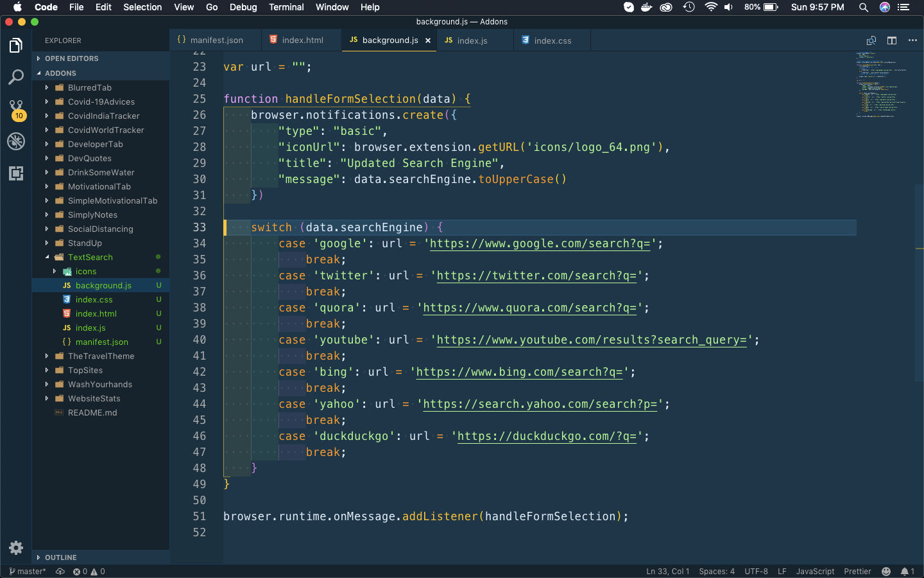Click the battery 80% indicator
Image resolution: width=924 pixels, height=578 pixels.
(761, 7)
